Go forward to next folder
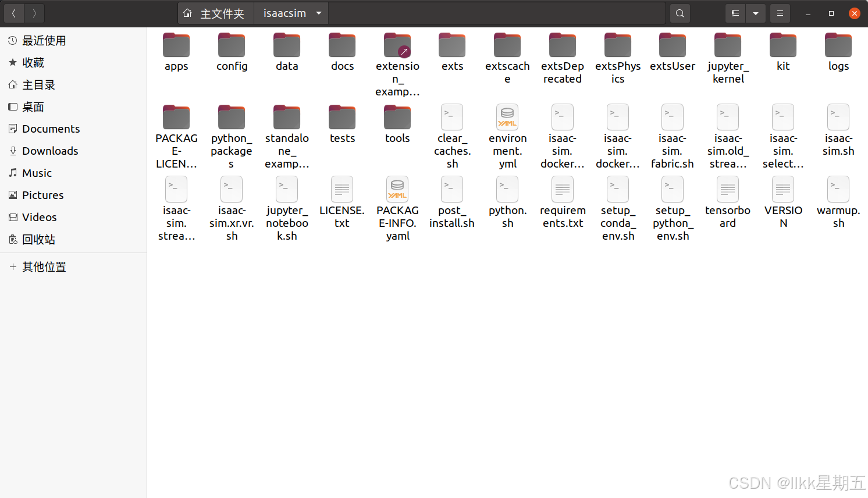This screenshot has height=498, width=868. point(34,13)
